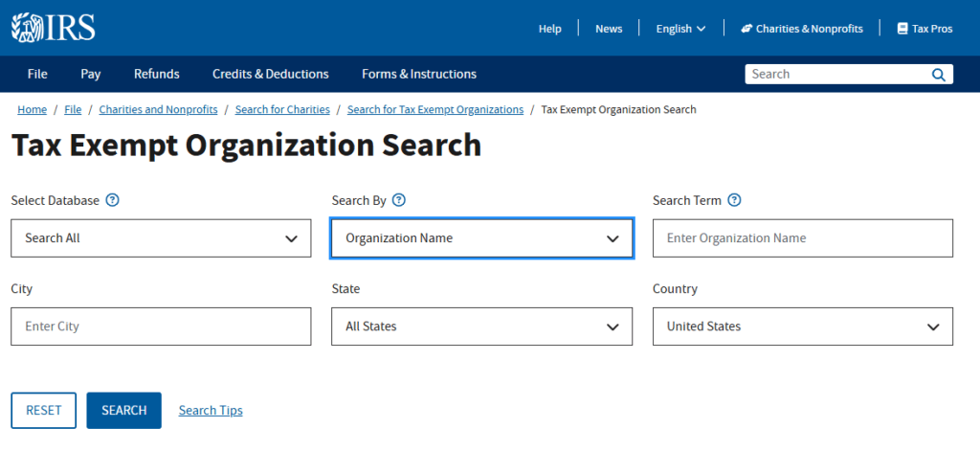Click the last breadcrumb text Tax Exempt Organization Search
Image resolution: width=980 pixels, height=473 pixels.
click(619, 109)
